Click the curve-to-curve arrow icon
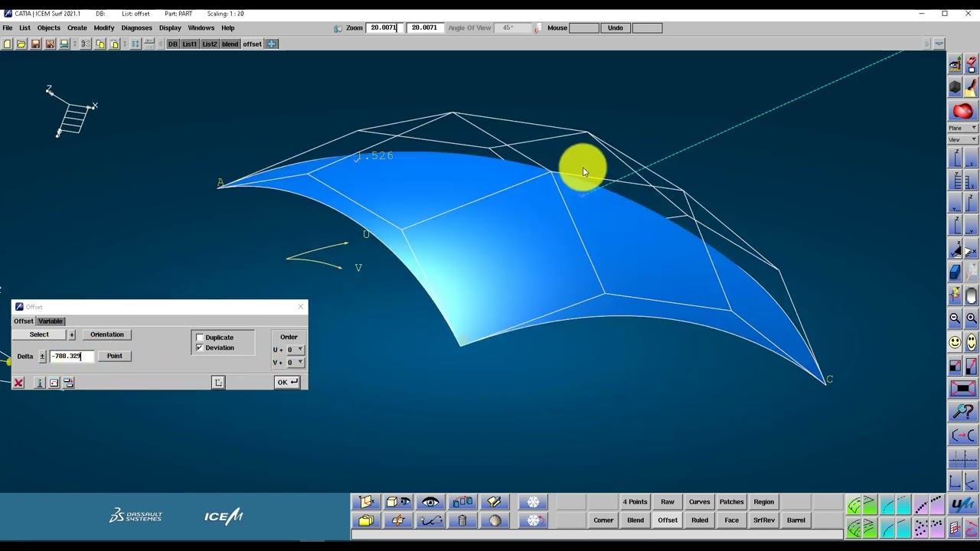 pos(963,435)
